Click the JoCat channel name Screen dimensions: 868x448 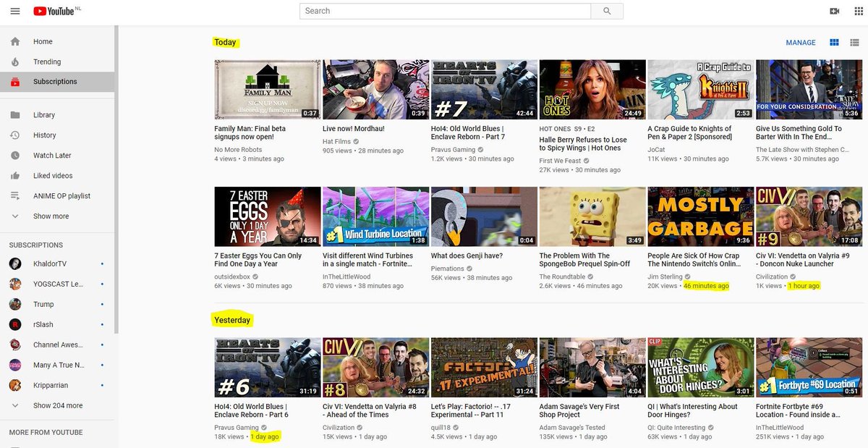click(656, 150)
